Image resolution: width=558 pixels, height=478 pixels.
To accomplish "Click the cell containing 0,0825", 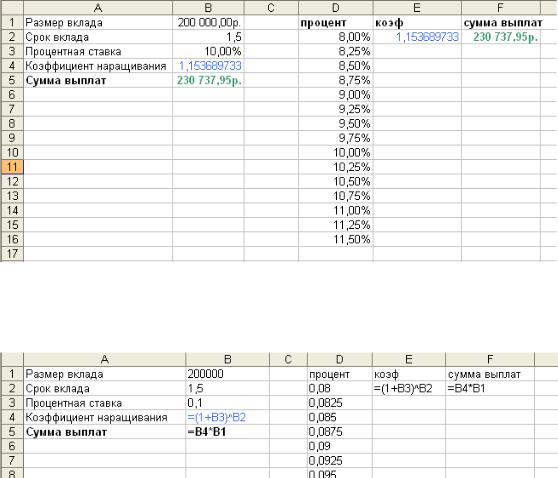I will 339,403.
